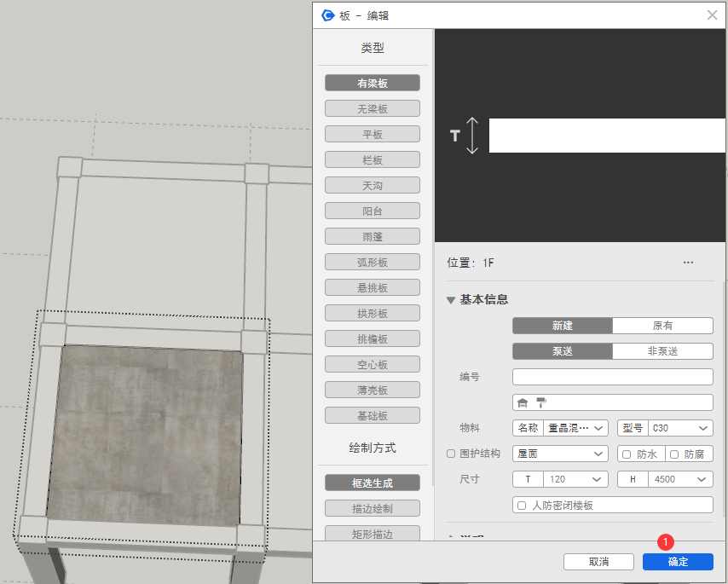
Task: Collapse the 基本信息 section
Action: [452, 300]
